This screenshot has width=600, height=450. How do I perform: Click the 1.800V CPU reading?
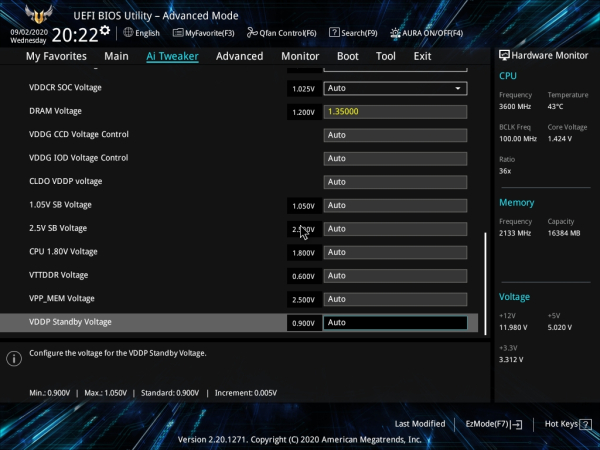(303, 253)
